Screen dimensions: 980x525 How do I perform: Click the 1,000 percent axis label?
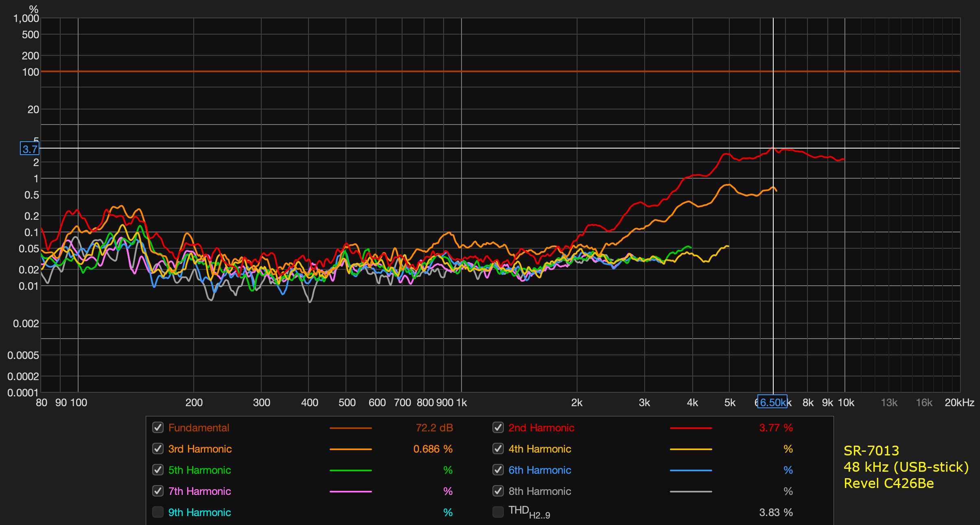coord(26,18)
